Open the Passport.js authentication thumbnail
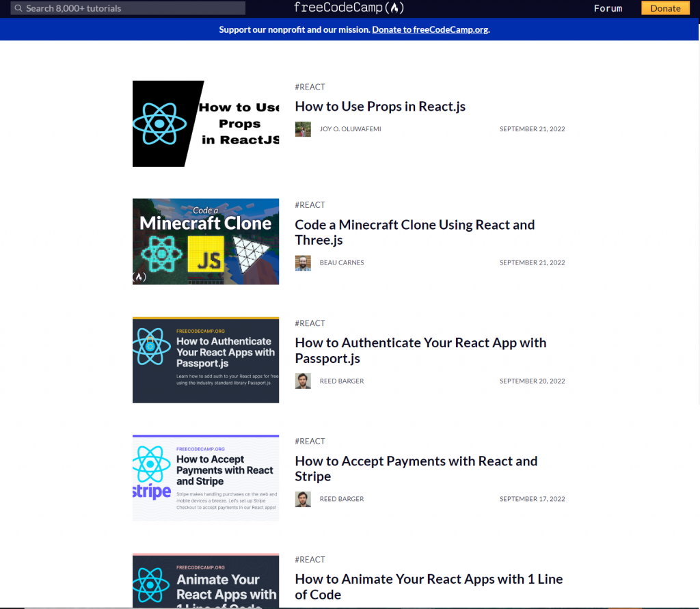Screen dimensions: 700x609 pyautogui.click(x=206, y=360)
